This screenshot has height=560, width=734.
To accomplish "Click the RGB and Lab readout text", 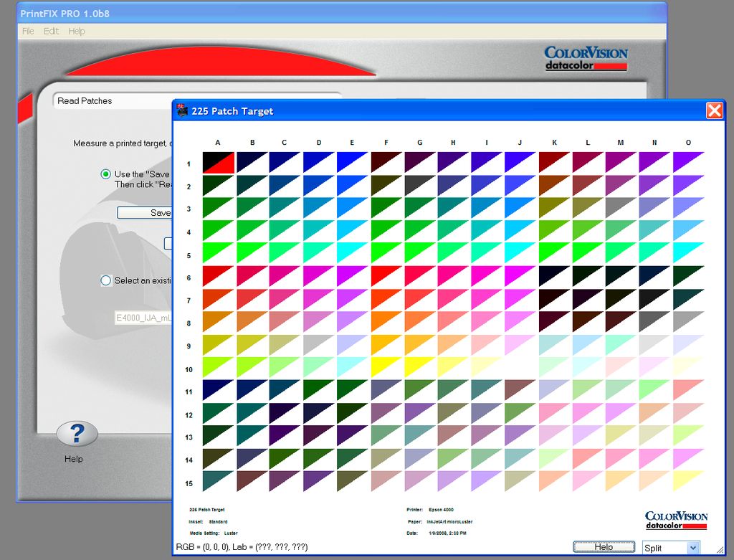I will [242, 547].
